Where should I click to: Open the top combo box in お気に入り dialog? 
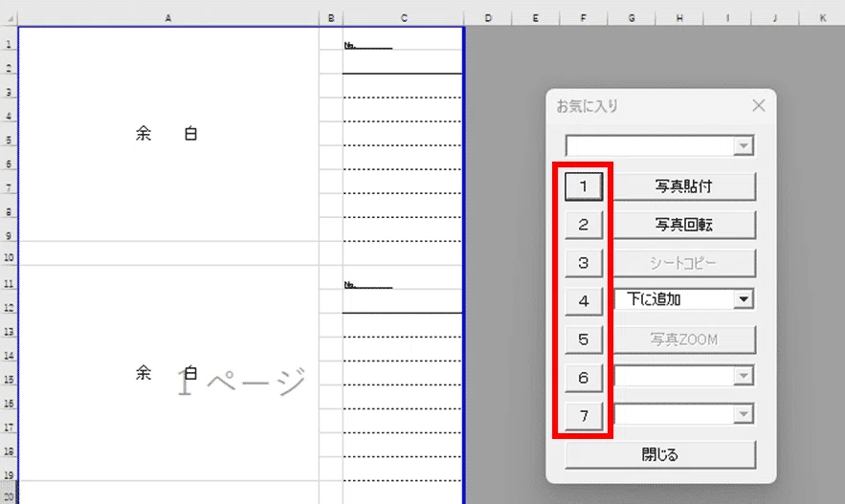(744, 145)
